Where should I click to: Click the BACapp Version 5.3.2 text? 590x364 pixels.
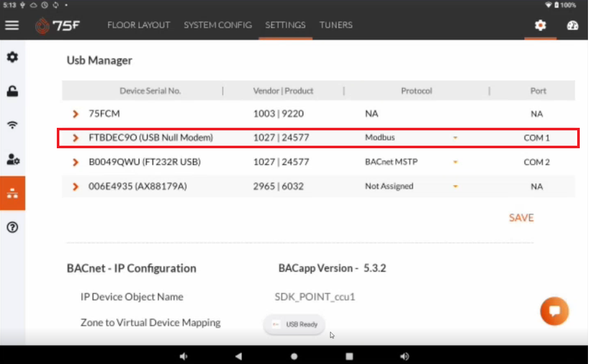[332, 268]
